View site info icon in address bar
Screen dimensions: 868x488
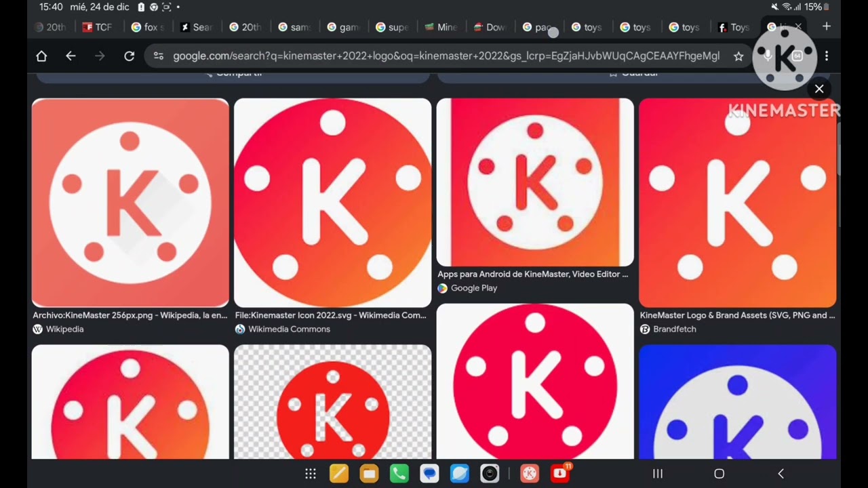[x=159, y=56]
